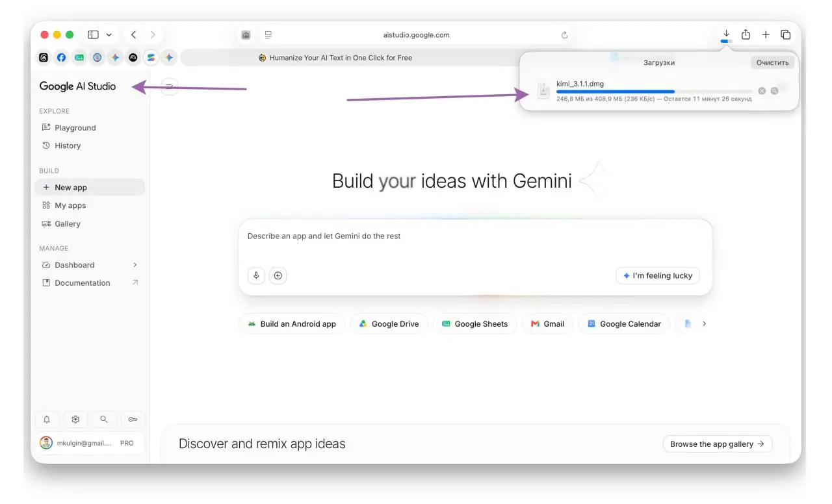Screen dimensions: 832x504
Task: Choose the Google Sheets chip
Action: (x=474, y=324)
